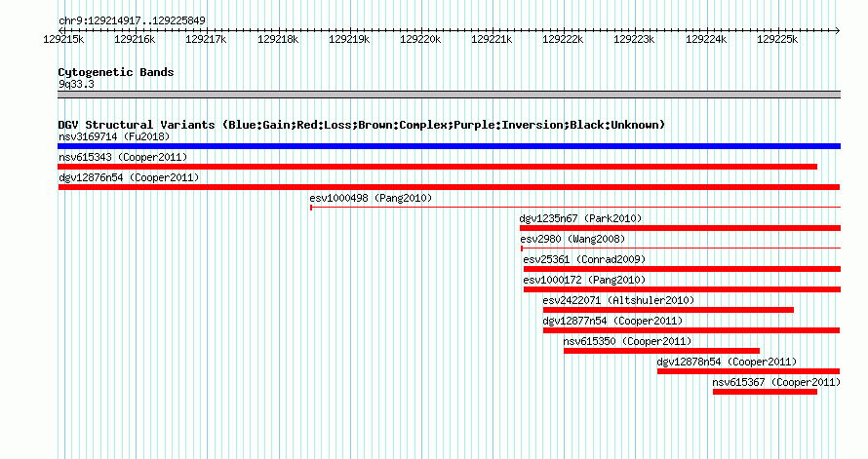Click the Cytogenetic Bands track title
868x459 pixels.
pos(116,72)
